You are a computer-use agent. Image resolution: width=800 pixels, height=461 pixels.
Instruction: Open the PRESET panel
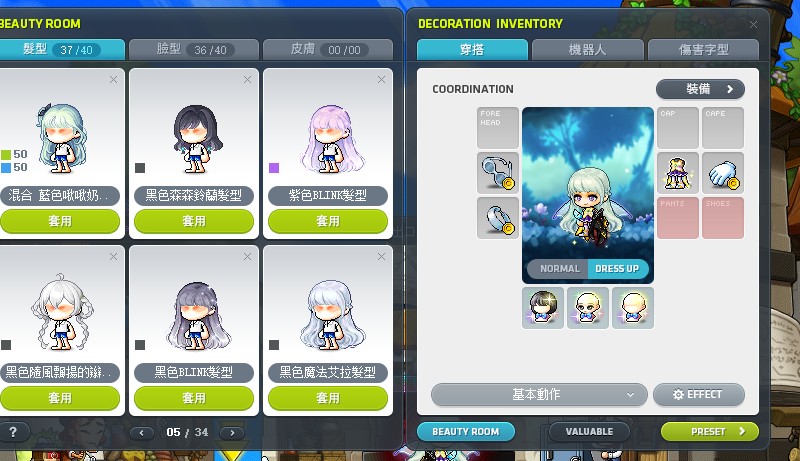pos(710,431)
